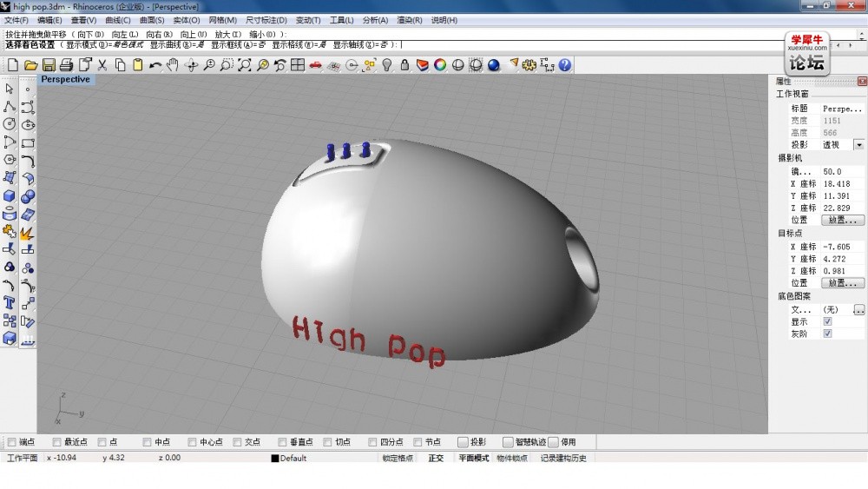Image resolution: width=868 pixels, height=489 pixels.
Task: Select the blue Box solid tool
Action: pos(10,196)
